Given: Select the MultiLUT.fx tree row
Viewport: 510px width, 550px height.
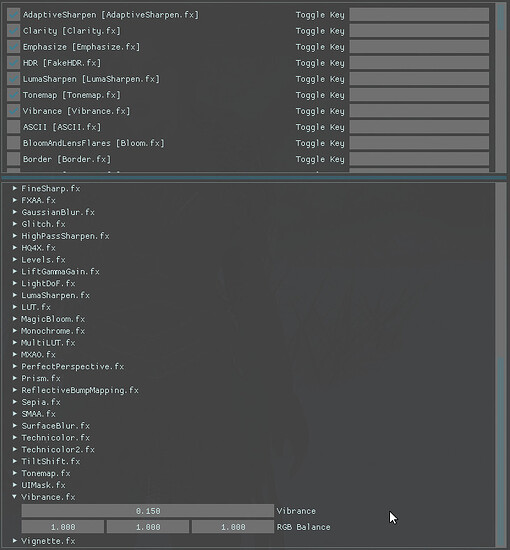Looking at the screenshot, I should 48,343.
